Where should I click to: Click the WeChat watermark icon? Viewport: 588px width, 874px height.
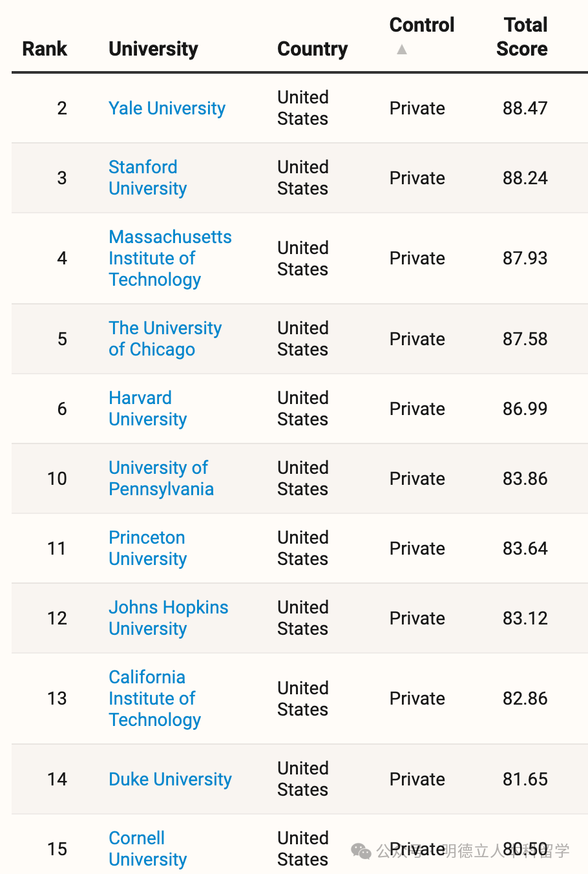pos(361,851)
